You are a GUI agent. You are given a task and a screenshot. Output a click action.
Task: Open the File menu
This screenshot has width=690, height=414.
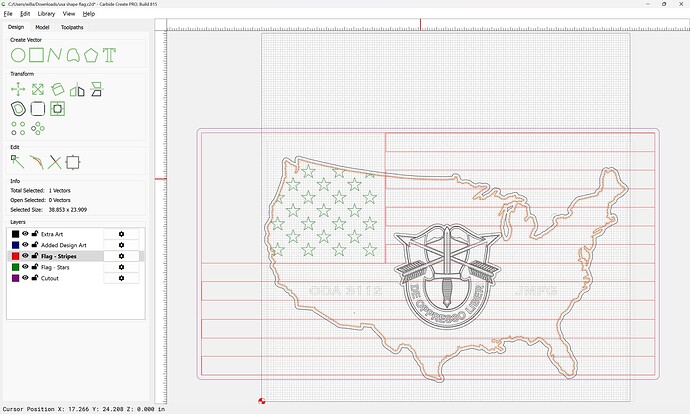coord(8,14)
